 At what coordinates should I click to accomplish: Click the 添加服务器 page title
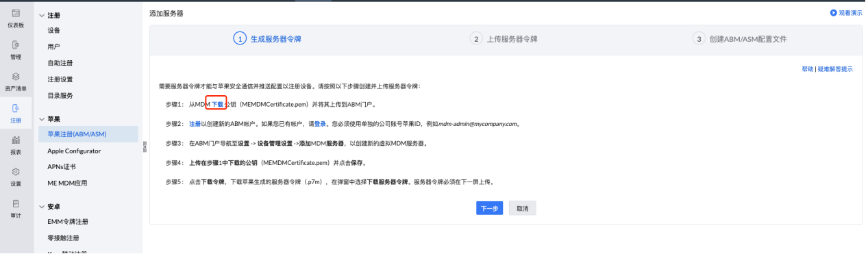tap(166, 14)
